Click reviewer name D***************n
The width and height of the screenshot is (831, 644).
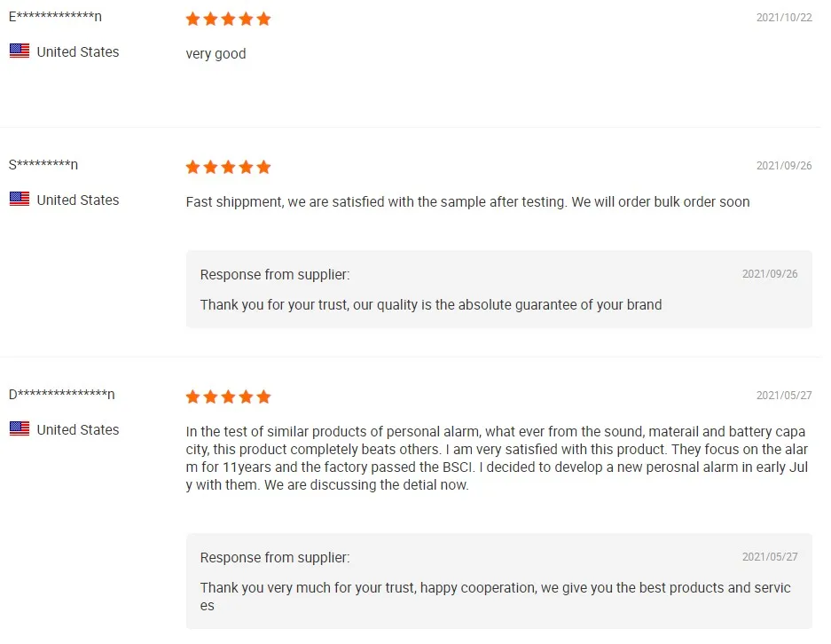pos(62,395)
